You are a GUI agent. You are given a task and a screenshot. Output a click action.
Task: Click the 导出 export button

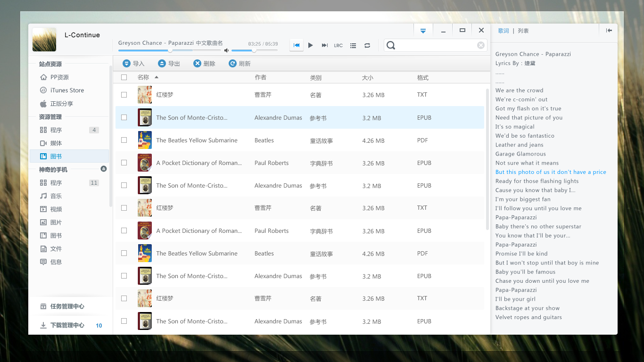(x=169, y=64)
